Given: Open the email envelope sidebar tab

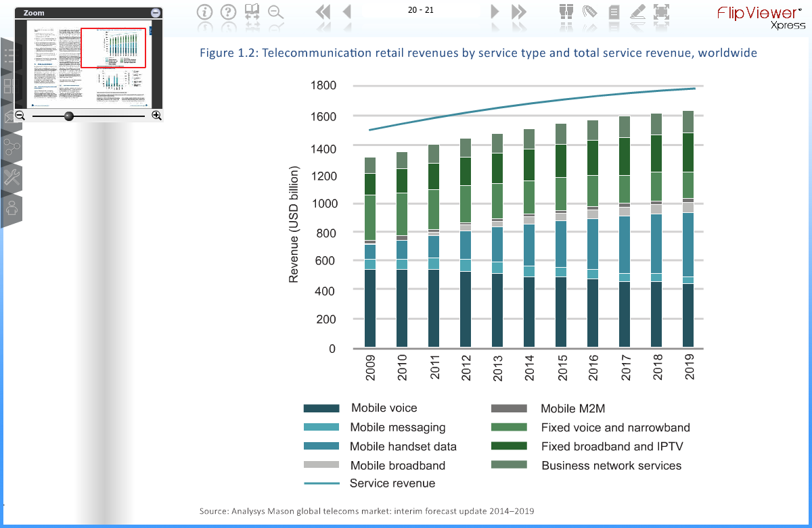Looking at the screenshot, I should (x=9, y=117).
